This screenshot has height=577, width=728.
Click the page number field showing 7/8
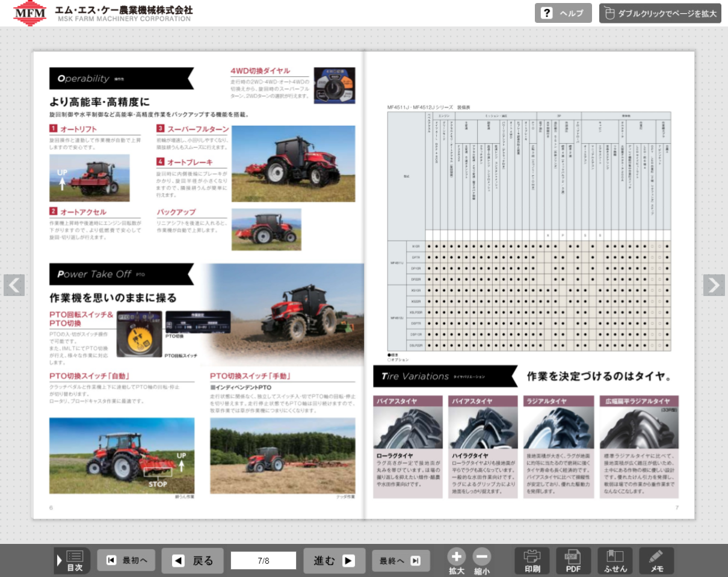tap(264, 561)
